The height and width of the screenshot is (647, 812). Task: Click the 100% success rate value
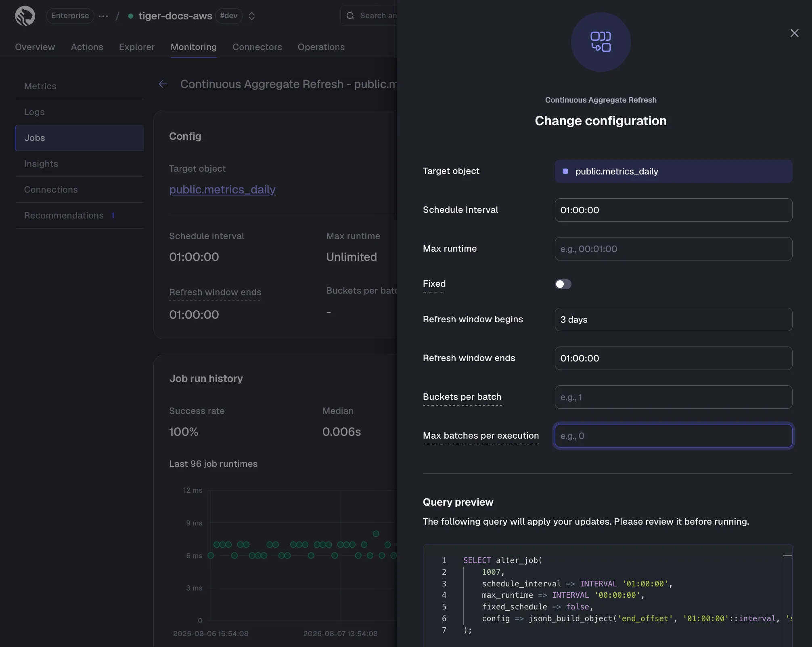click(184, 432)
